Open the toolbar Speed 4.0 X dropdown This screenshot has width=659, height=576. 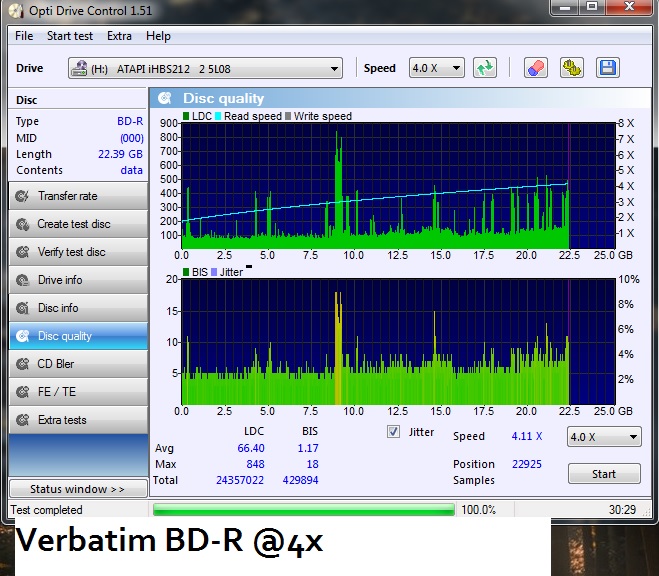(437, 68)
